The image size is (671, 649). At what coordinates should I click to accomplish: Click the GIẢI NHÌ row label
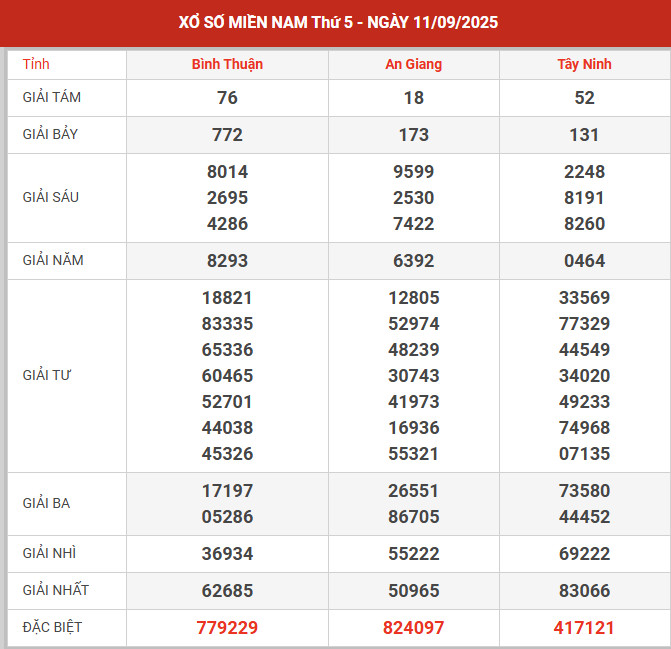[49, 553]
